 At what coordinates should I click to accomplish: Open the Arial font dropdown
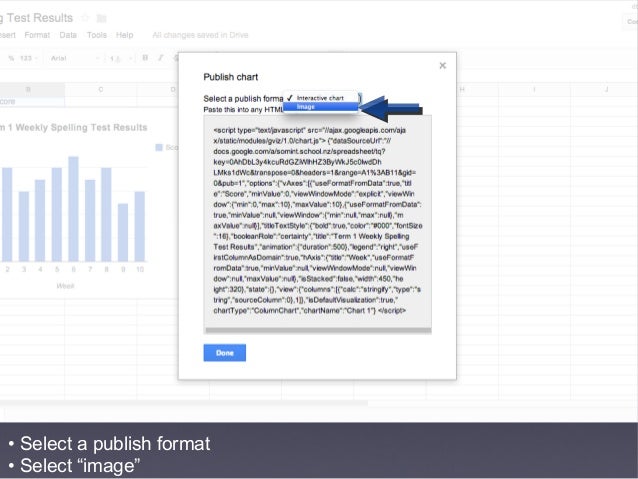74,58
